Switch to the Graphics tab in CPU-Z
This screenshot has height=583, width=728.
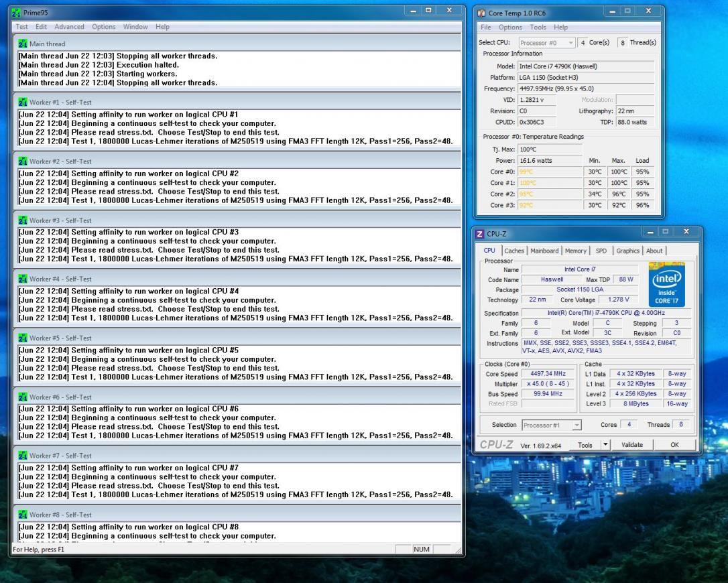click(x=627, y=251)
